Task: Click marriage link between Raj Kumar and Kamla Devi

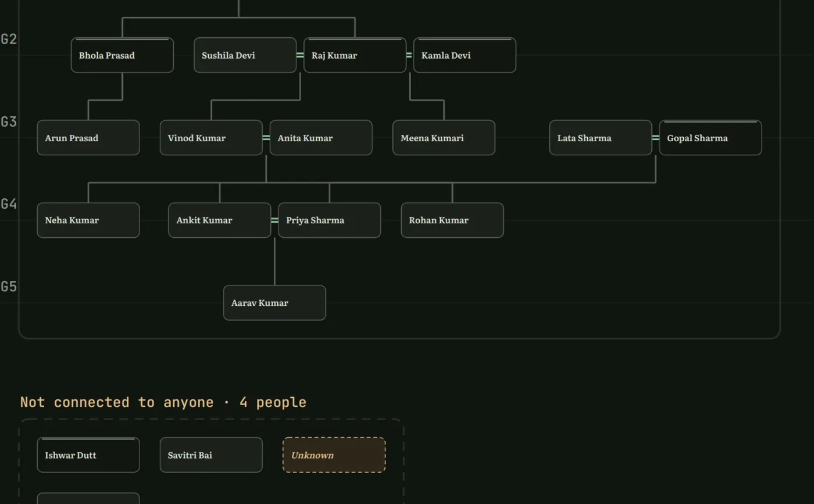Action: (x=409, y=55)
